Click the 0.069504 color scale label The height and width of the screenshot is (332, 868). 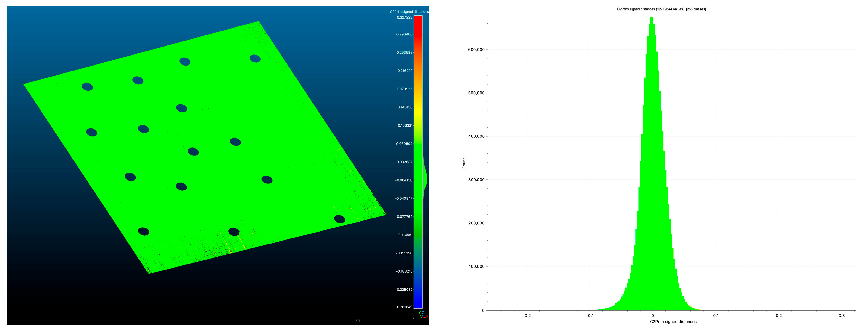click(x=404, y=144)
